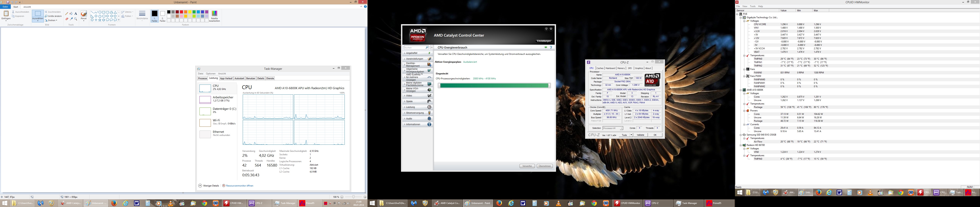Select the Text tool in Paint

76,13
